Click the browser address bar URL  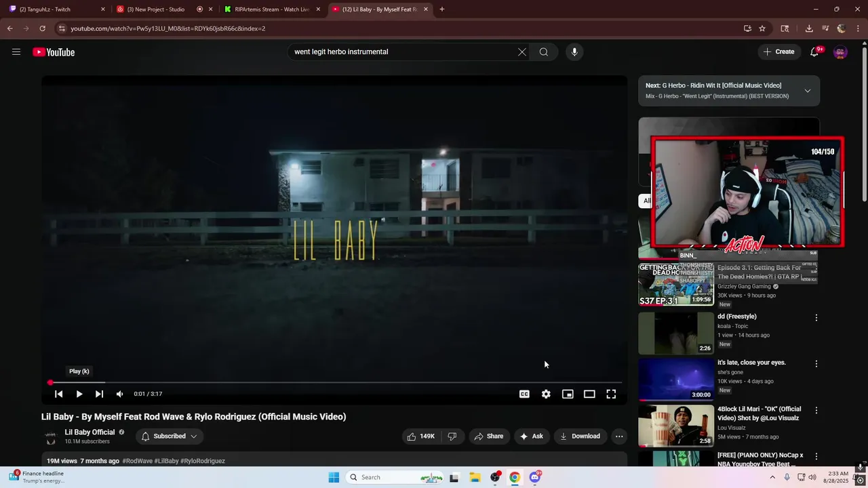tap(167, 28)
